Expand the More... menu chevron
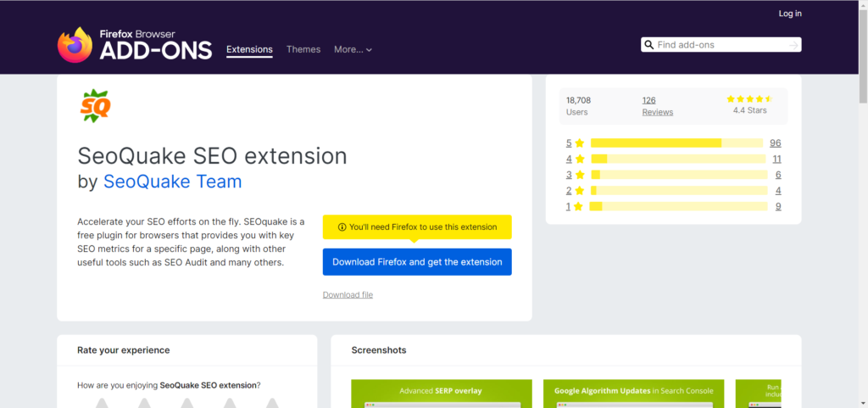Image resolution: width=868 pixels, height=408 pixels. click(370, 50)
